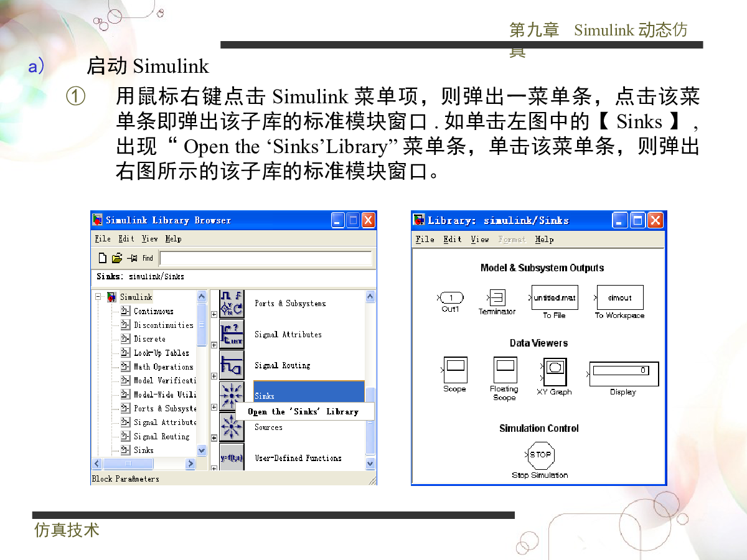Screen dimensions: 747x560
Task: Click the open folder icon in Library Browser toolbar
Action: tap(116, 258)
